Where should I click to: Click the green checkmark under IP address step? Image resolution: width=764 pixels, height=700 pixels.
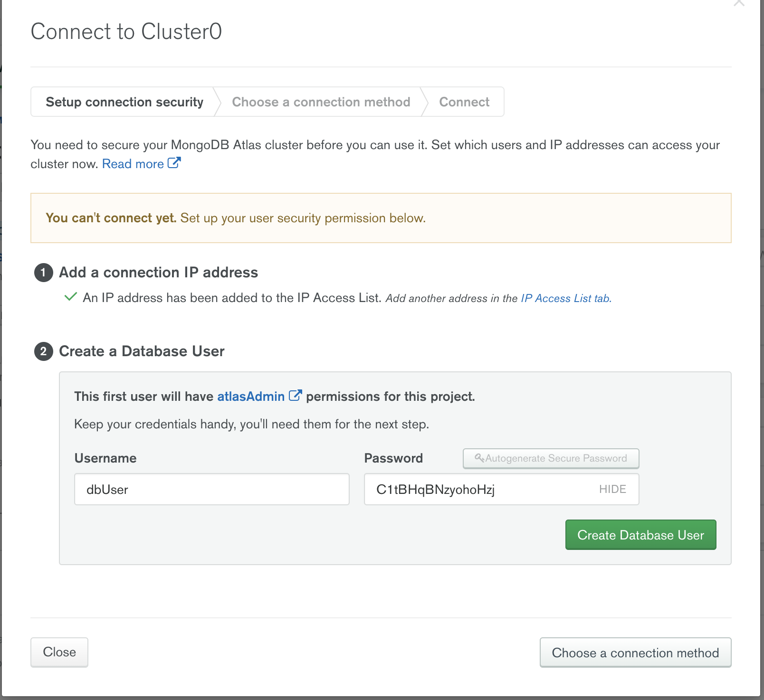(71, 297)
